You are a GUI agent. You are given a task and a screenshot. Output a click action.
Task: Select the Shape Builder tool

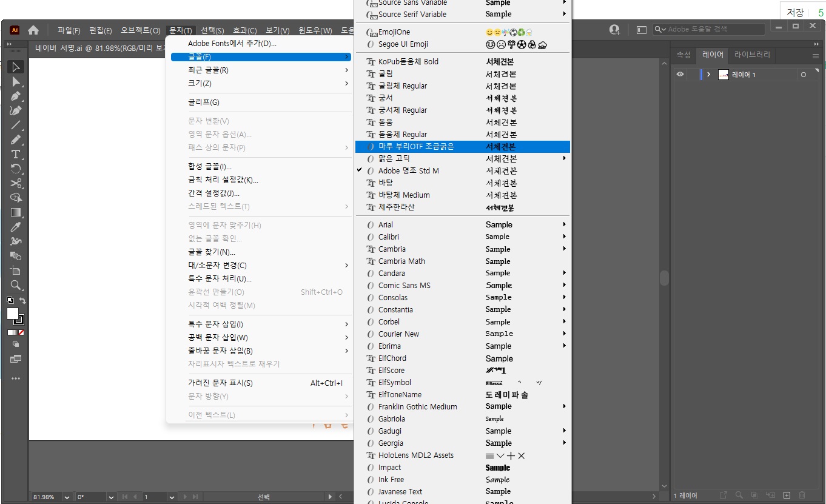[16, 198]
